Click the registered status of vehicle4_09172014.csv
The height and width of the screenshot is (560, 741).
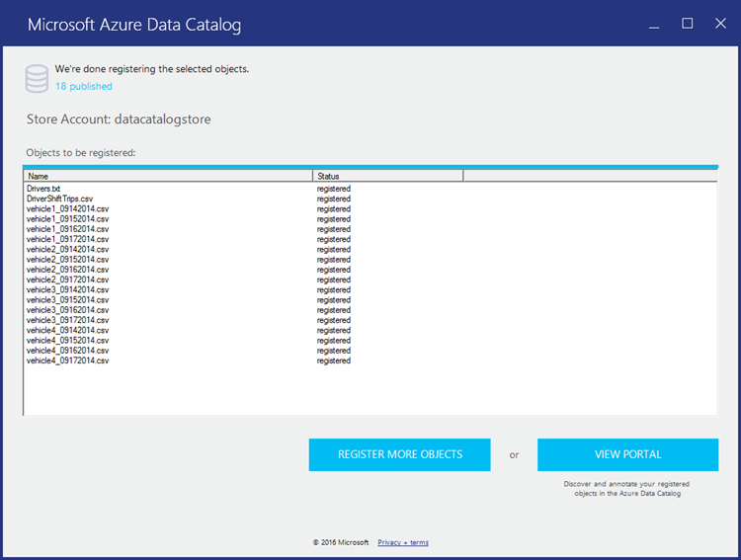[x=334, y=360]
